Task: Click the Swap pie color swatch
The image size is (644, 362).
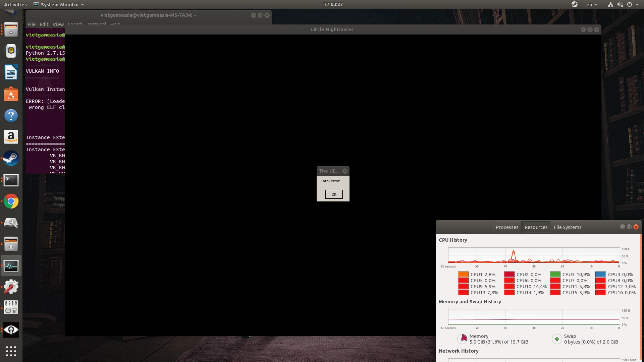Action: 557,339
